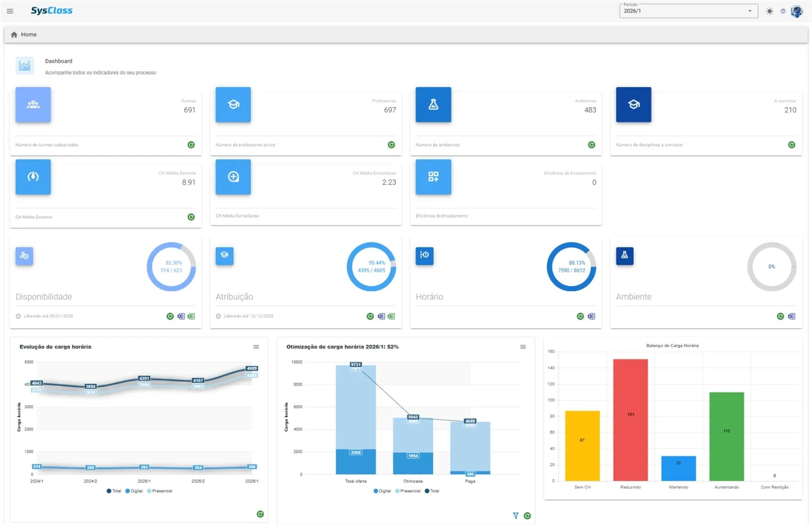Viewport: 812px width, 525px height.
Task: Open the hamburger navigation menu
Action: click(10, 11)
